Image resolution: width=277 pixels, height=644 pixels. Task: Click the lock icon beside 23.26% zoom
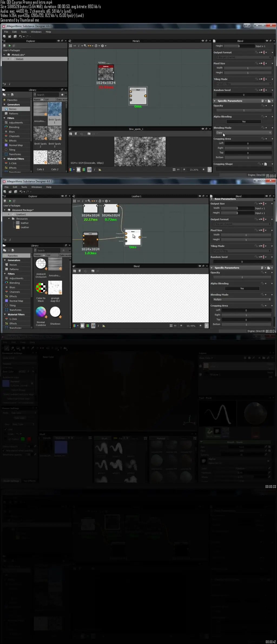click(x=209, y=170)
